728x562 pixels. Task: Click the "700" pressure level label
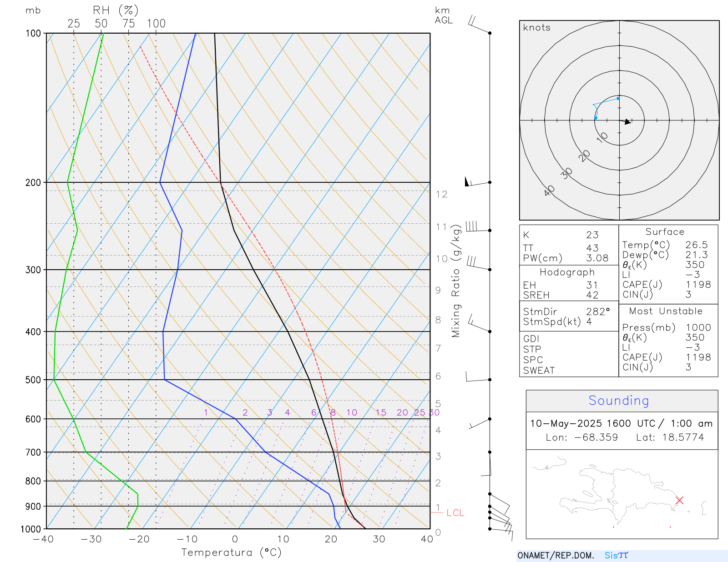click(x=33, y=452)
